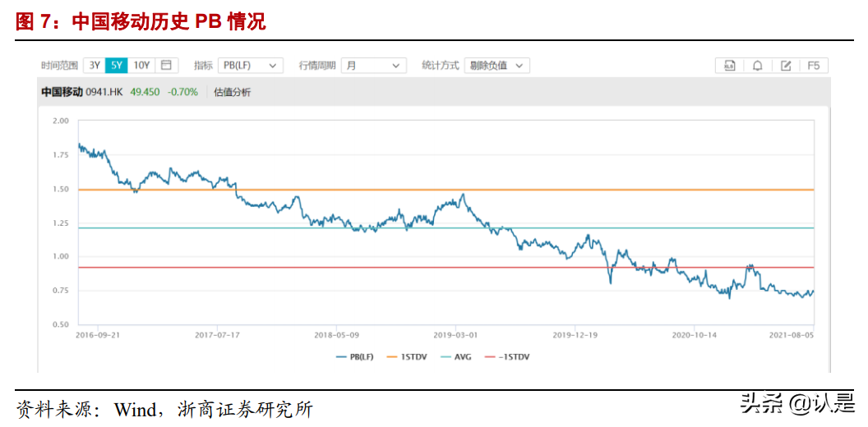Click the 0.75 y-axis label

coord(62,291)
